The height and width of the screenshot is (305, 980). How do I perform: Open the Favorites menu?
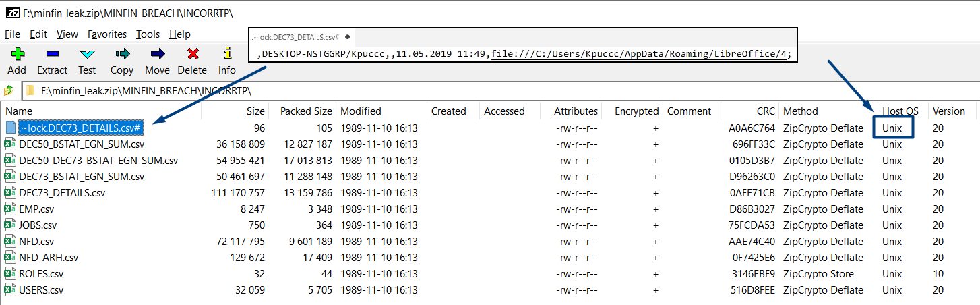click(x=107, y=34)
